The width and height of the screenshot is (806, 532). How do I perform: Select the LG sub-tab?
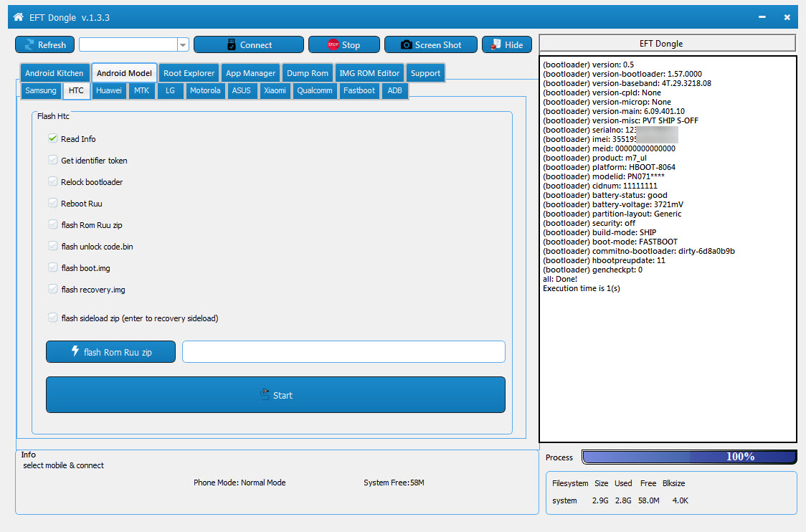click(x=170, y=90)
